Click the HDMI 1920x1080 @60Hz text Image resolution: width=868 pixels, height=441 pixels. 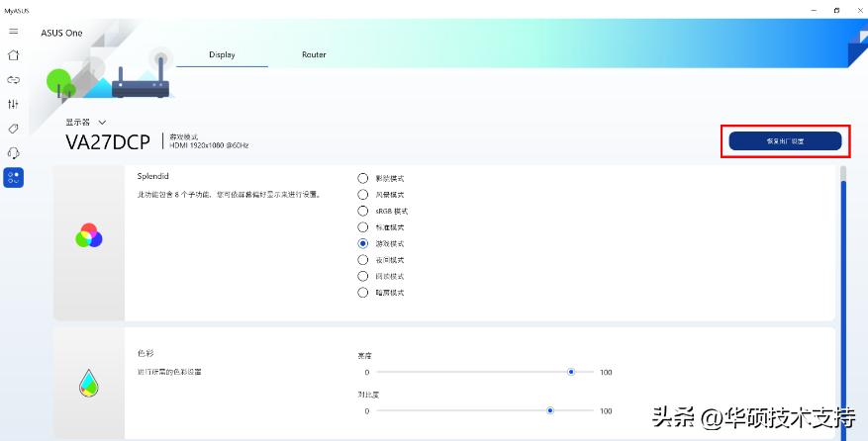click(x=209, y=145)
